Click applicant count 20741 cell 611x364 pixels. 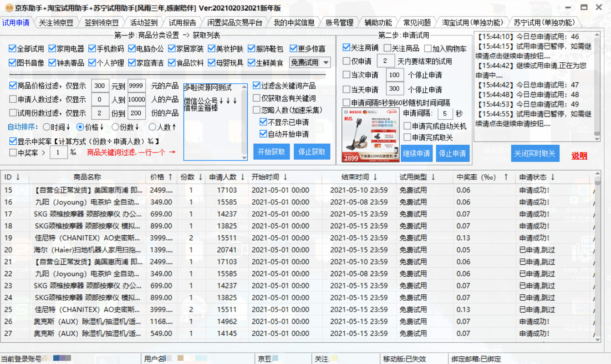(227, 250)
